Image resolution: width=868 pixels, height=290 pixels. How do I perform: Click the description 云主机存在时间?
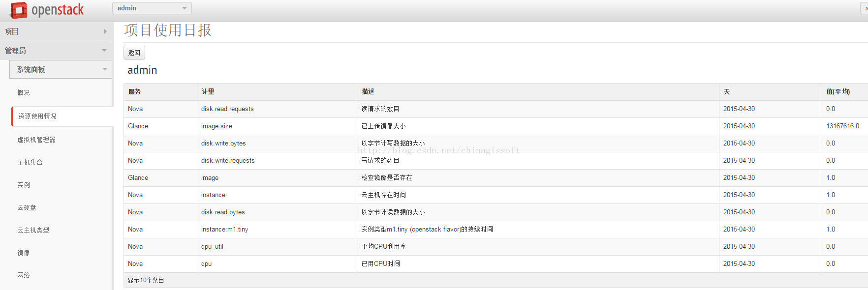[x=383, y=195]
